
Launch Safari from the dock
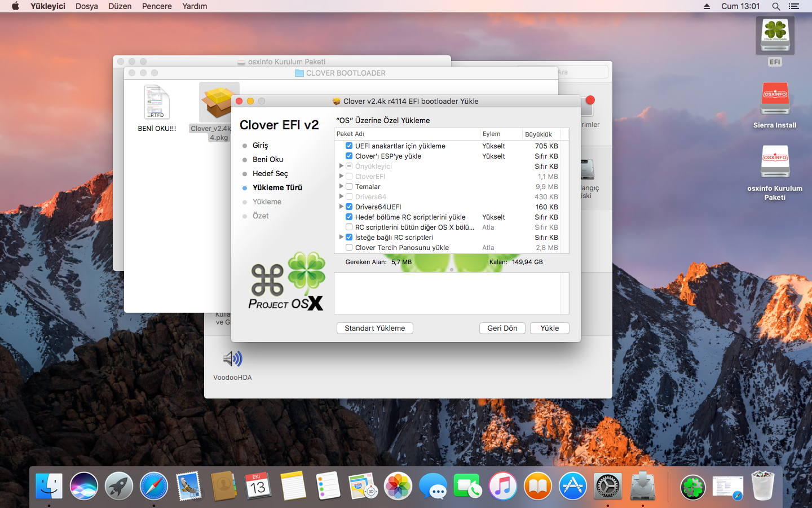(x=153, y=486)
